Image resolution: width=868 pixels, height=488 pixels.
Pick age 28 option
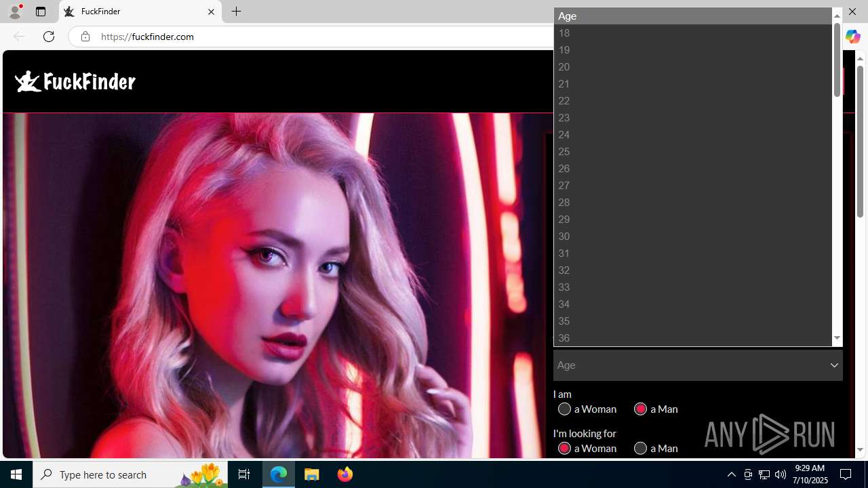click(693, 202)
